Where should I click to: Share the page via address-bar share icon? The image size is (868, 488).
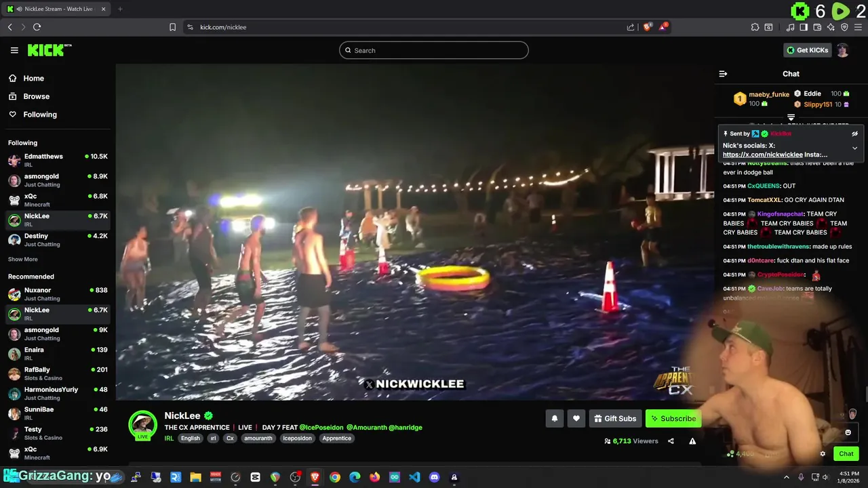[631, 27]
